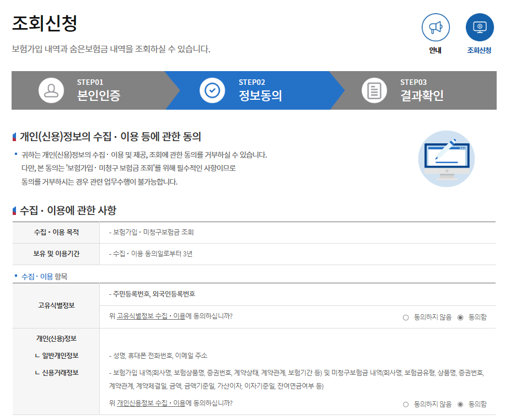Click heading 개인(신용)정보의 수집·이용 등에 관한 동의
The image size is (511, 420).
pyautogui.click(x=110, y=136)
